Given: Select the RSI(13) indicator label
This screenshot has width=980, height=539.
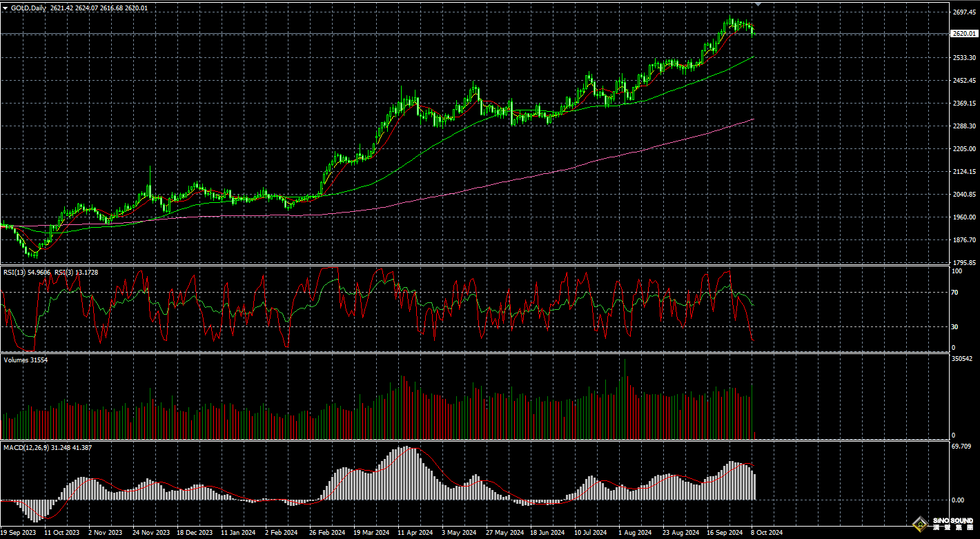Looking at the screenshot, I should pos(18,273).
